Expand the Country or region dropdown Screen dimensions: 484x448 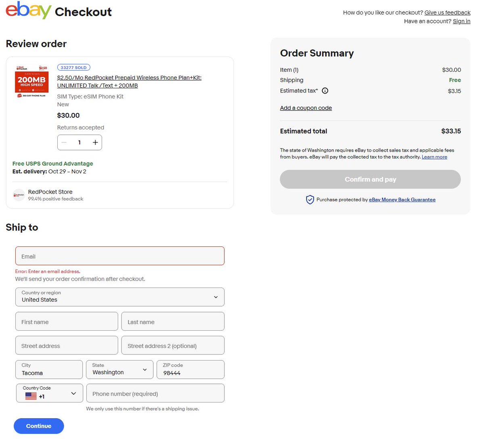120,297
